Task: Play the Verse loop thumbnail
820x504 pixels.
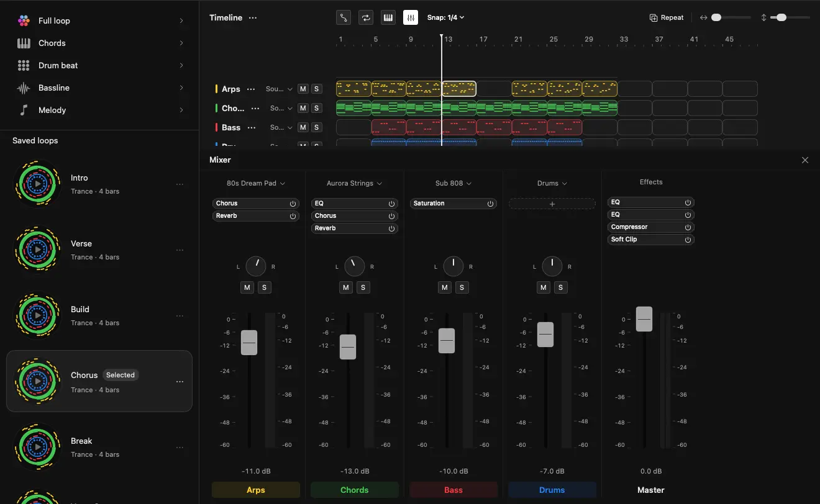Action: (37, 250)
